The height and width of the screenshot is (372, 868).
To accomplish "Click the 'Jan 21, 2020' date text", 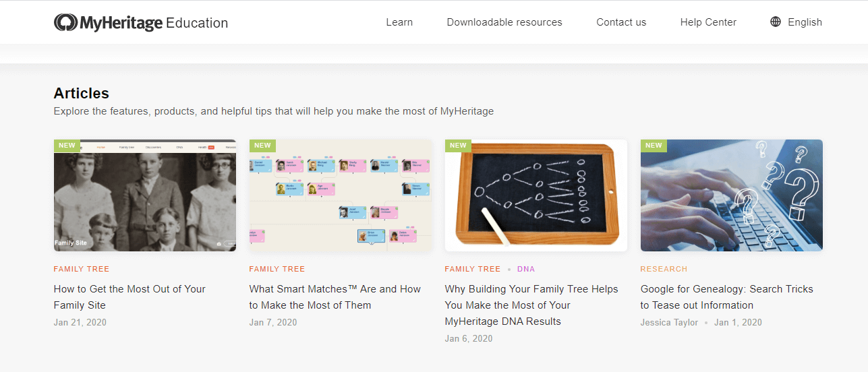I will (x=80, y=322).
